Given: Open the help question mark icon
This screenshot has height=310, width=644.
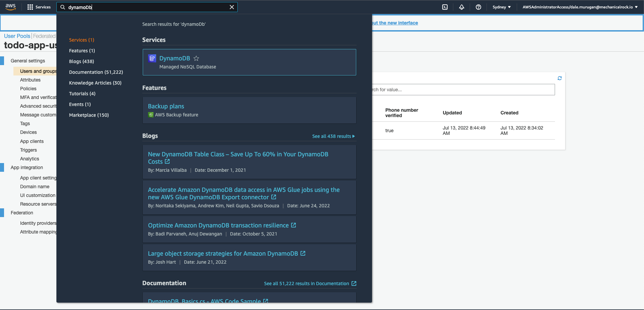Looking at the screenshot, I should (x=478, y=7).
